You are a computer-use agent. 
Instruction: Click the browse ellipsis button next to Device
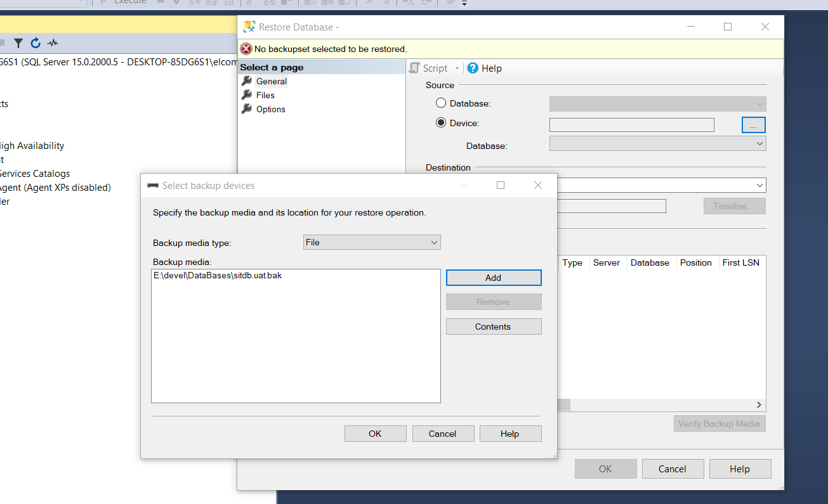pyautogui.click(x=753, y=126)
